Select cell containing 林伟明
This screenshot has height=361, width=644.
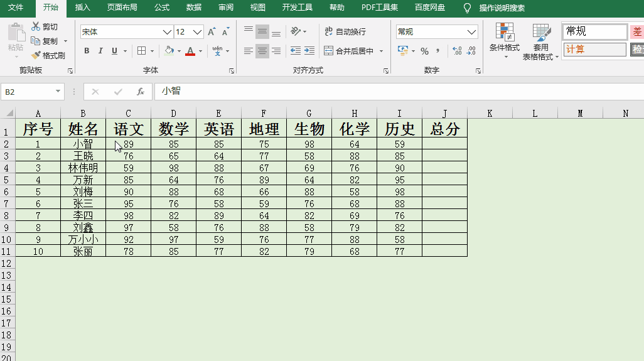pos(83,168)
